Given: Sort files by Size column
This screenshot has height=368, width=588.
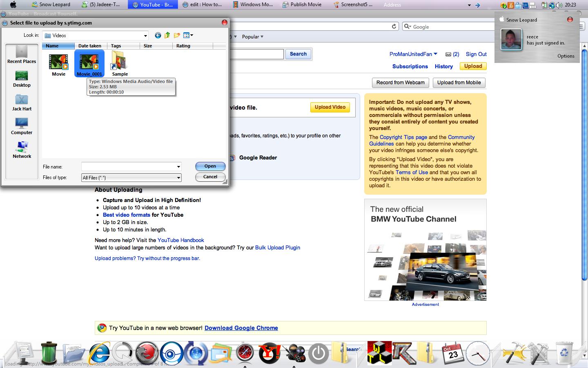Looking at the screenshot, I should 156,46.
